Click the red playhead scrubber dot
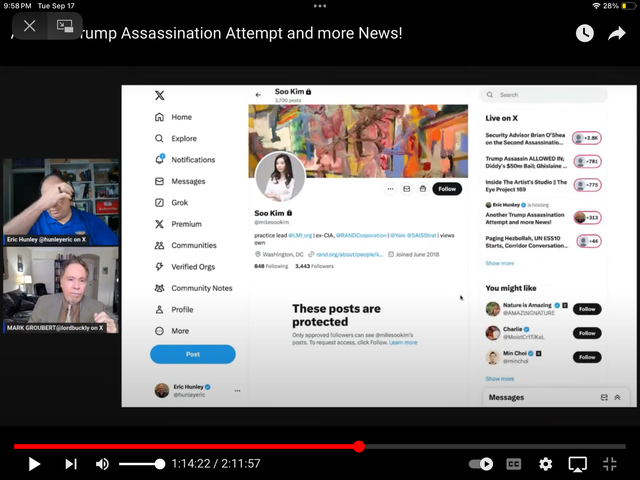The height and width of the screenshot is (480, 640). point(359,447)
